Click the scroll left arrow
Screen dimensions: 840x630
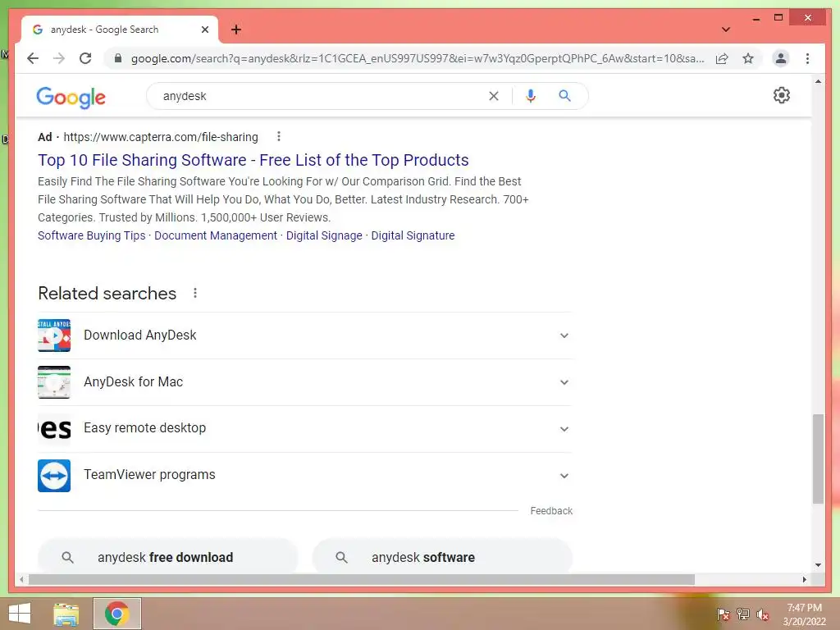pyautogui.click(x=21, y=579)
